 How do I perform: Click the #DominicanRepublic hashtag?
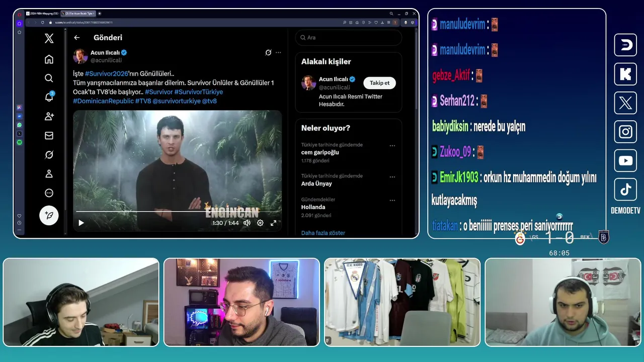point(103,101)
